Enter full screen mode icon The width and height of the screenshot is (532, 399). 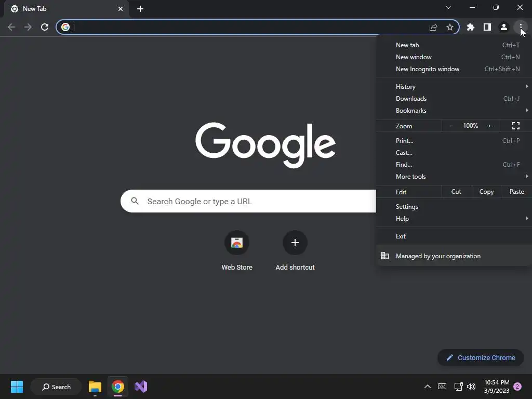click(x=516, y=126)
